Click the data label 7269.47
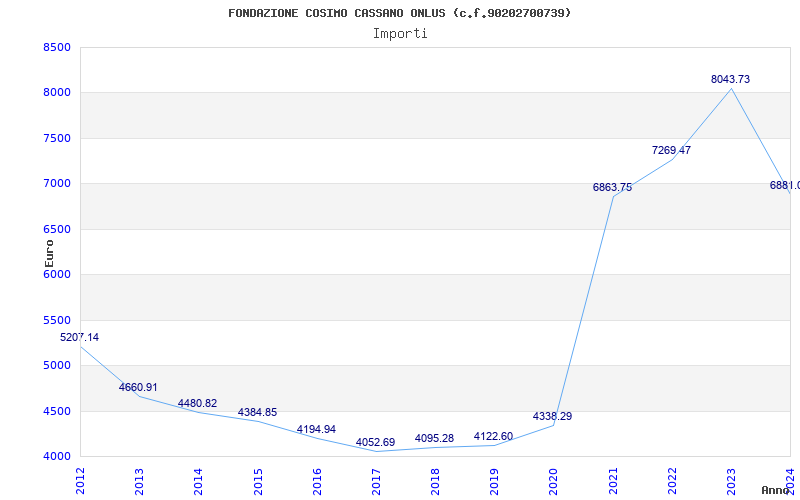Viewport: 800px width, 500px height. [671, 150]
